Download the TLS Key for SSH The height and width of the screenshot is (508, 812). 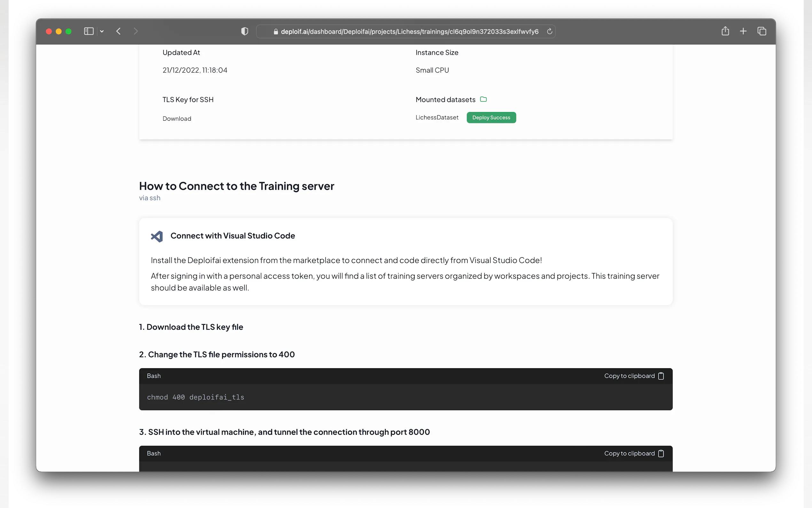[x=177, y=119]
